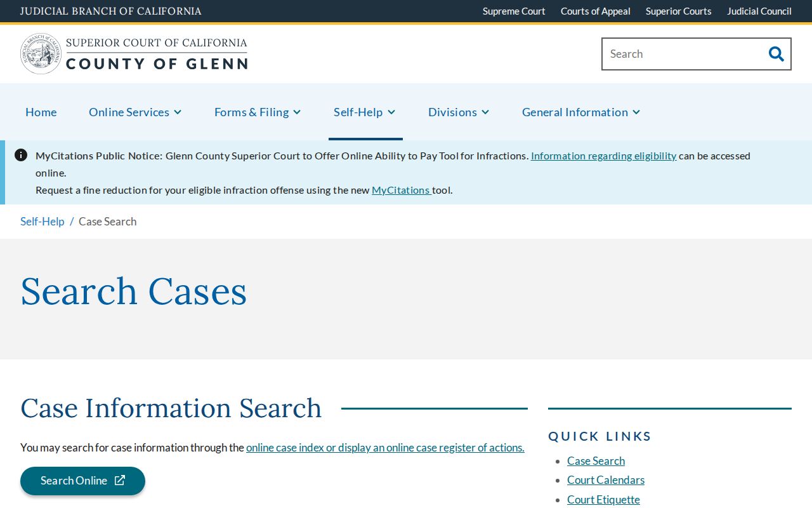Open the MyCitations tool link
The width and height of the screenshot is (812, 508).
[x=401, y=190]
